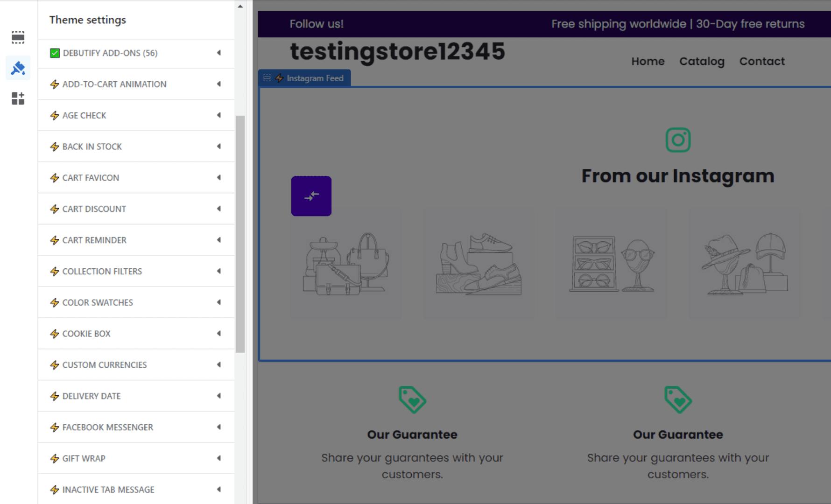
Task: Select the glasses placeholder Instagram thumbnail
Action: (x=611, y=264)
